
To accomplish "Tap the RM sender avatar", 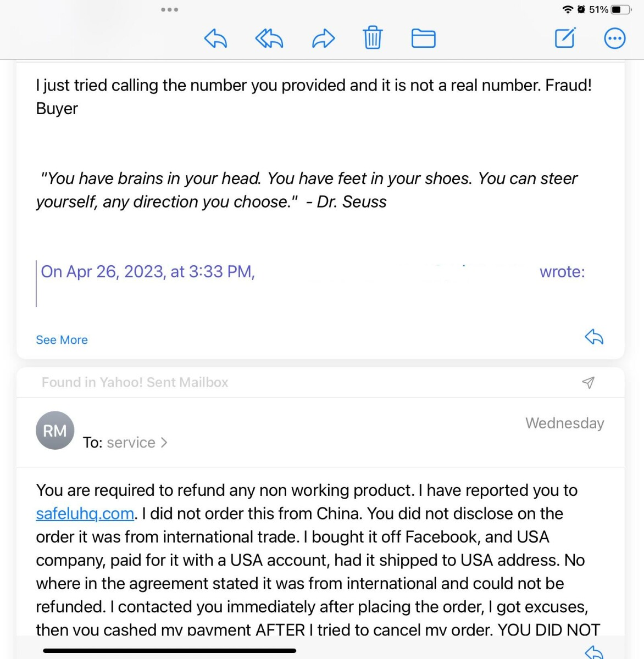I will 55,431.
